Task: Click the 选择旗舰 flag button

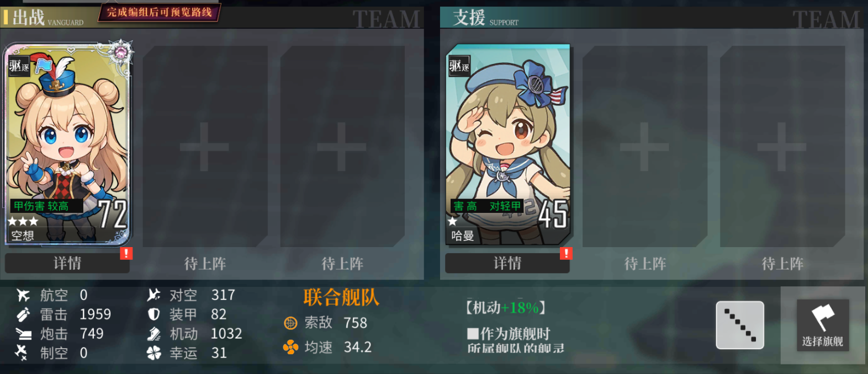Action: pyautogui.click(x=823, y=325)
